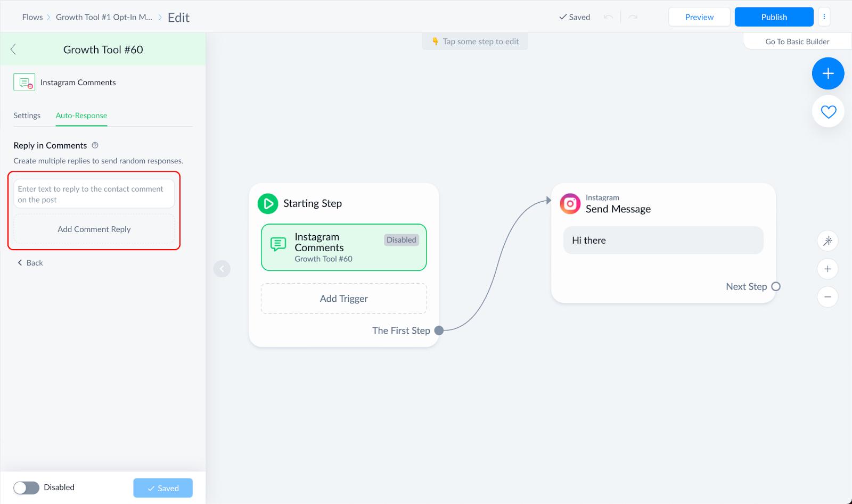Collapse the sidebar with the chevron arrow
The image size is (852, 504).
(x=222, y=269)
